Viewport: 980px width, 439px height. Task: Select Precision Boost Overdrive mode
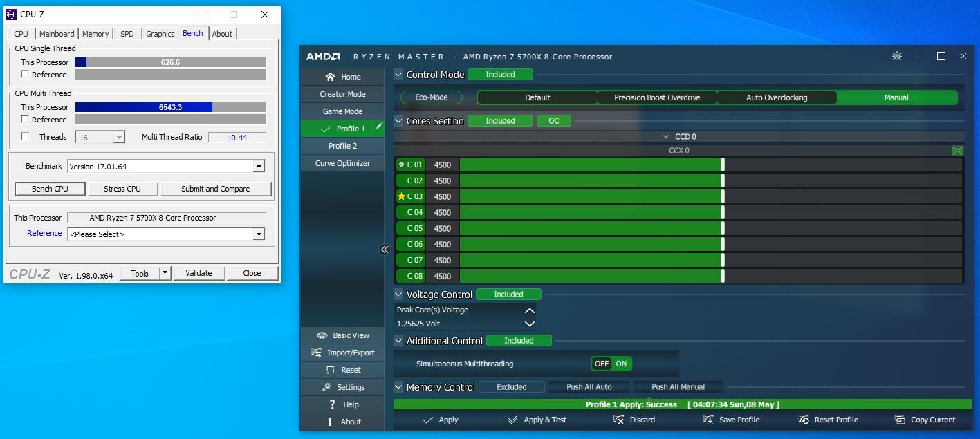pyautogui.click(x=657, y=97)
